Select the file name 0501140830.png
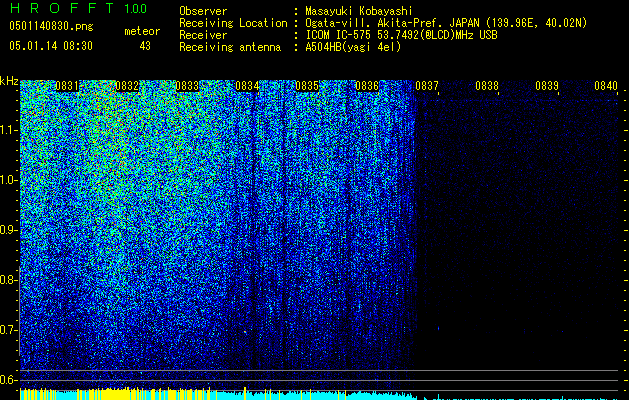 [x=51, y=27]
